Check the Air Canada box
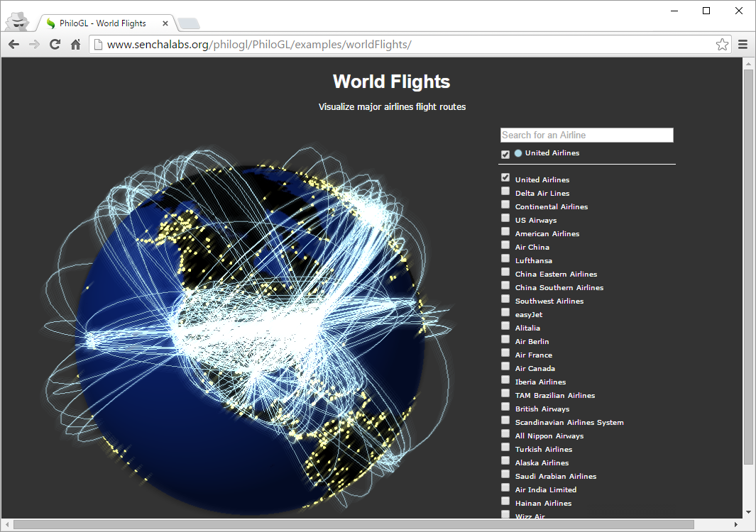 (505, 367)
